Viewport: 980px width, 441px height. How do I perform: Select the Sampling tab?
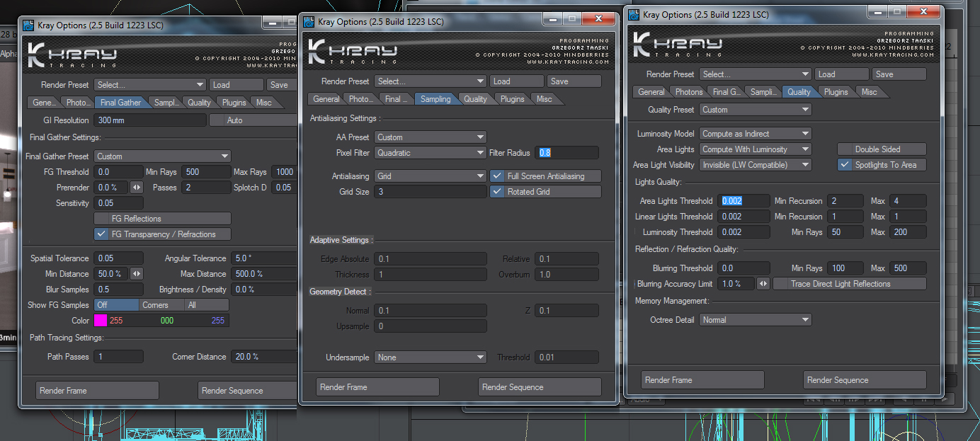[435, 99]
